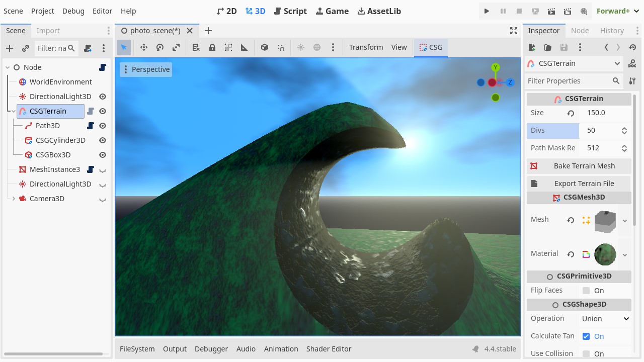Image resolution: width=644 pixels, height=362 pixels.
Task: Open the Debug menu
Action: pos(73,11)
